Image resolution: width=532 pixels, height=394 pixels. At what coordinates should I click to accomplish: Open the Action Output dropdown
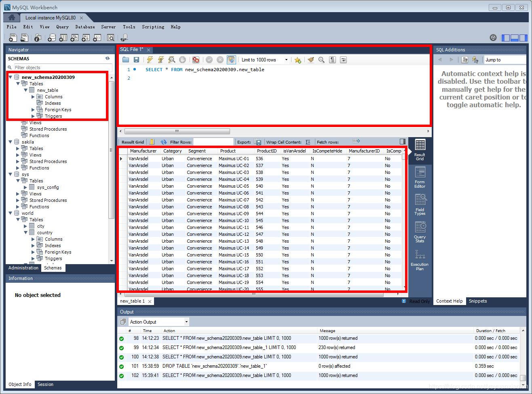pos(159,322)
